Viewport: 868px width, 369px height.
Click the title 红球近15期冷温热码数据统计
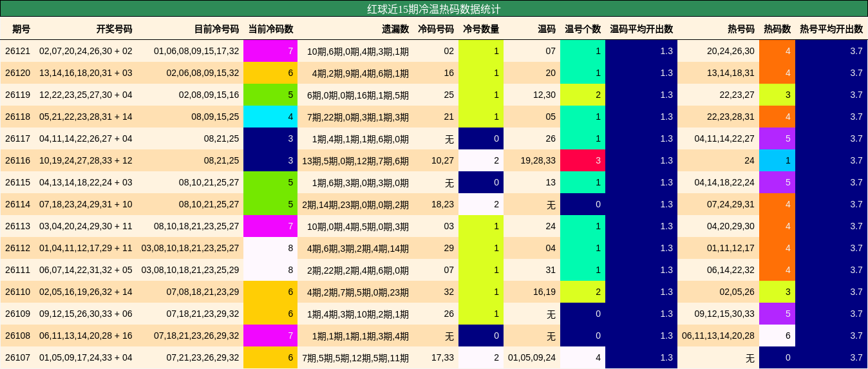(x=434, y=9)
